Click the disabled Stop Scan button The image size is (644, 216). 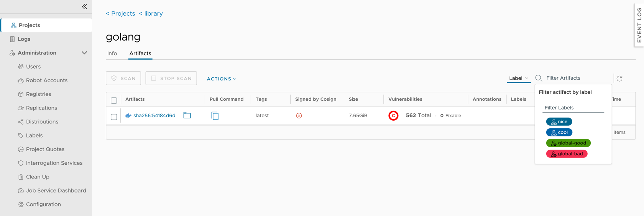[171, 78]
